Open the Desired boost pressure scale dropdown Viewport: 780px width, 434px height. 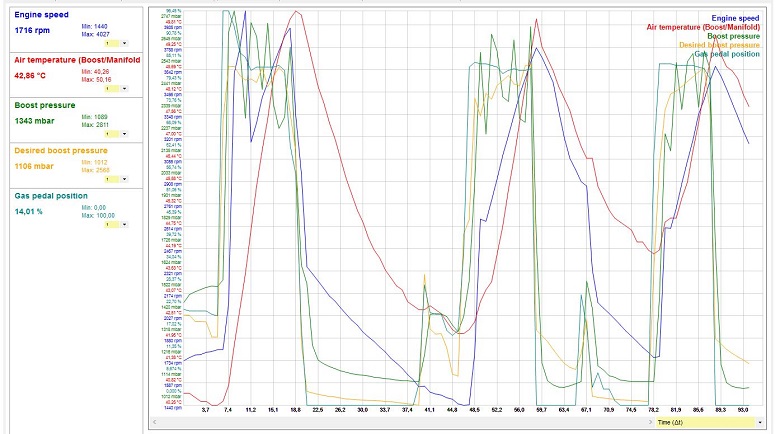coord(123,179)
